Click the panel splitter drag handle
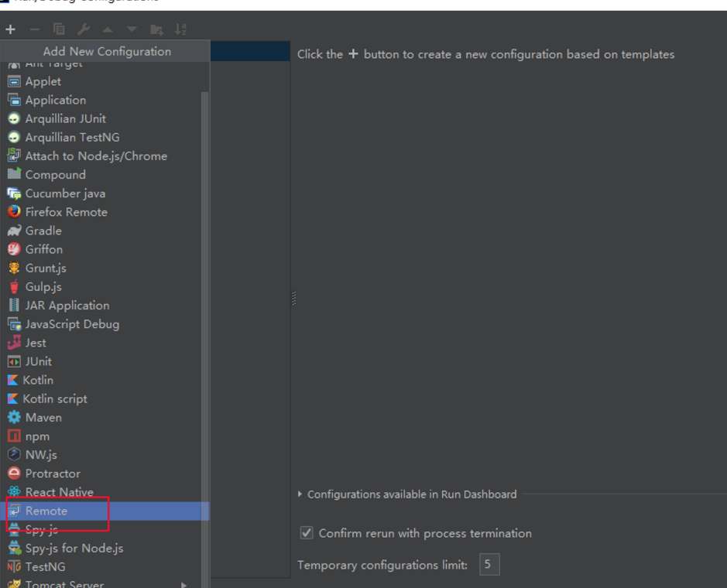Image resolution: width=727 pixels, height=588 pixels. tap(294, 297)
